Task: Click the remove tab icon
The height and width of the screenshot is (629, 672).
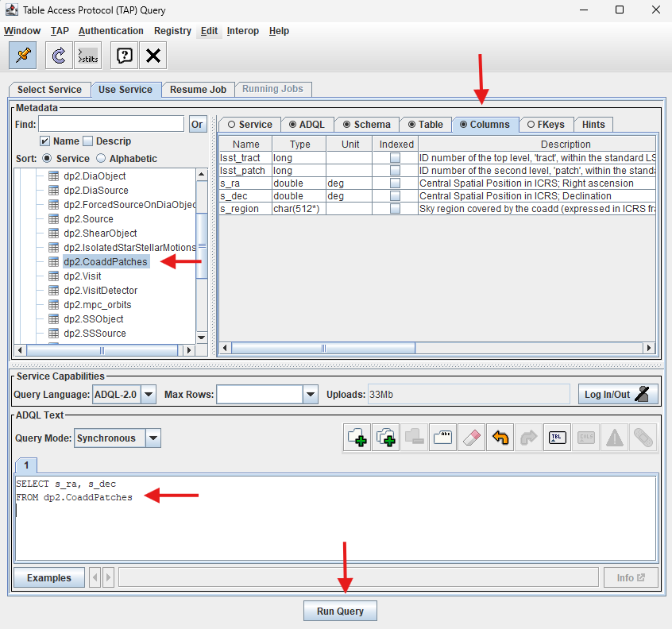Action: click(x=415, y=438)
